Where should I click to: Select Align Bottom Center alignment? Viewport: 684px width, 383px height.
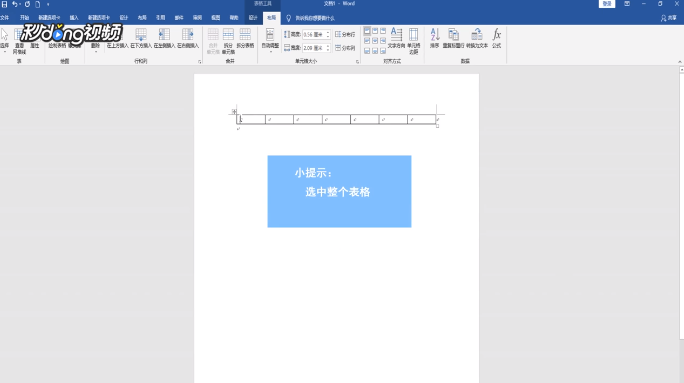click(375, 51)
